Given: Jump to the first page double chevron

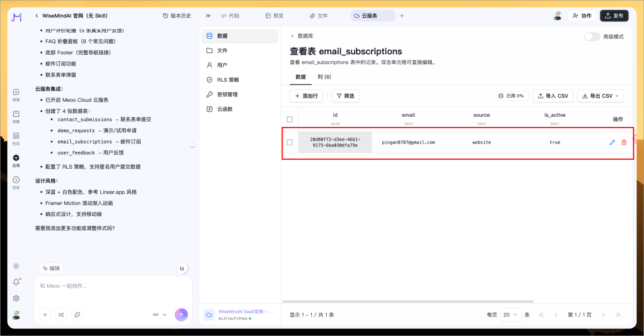Looking at the screenshot, I should pos(541,315).
